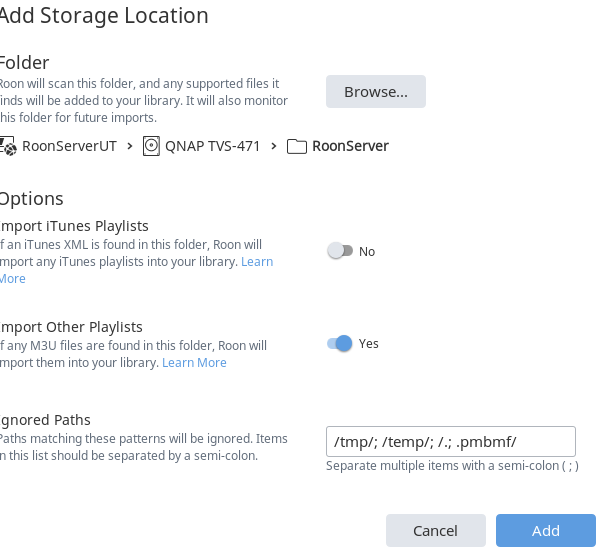
Task: Enable the Import iTunes Playlists toggle
Action: (340, 251)
